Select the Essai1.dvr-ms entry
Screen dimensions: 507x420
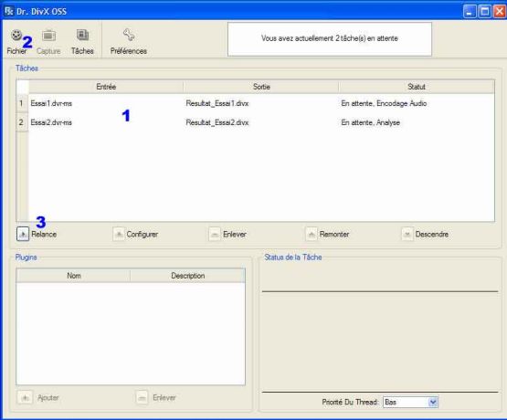pos(51,103)
